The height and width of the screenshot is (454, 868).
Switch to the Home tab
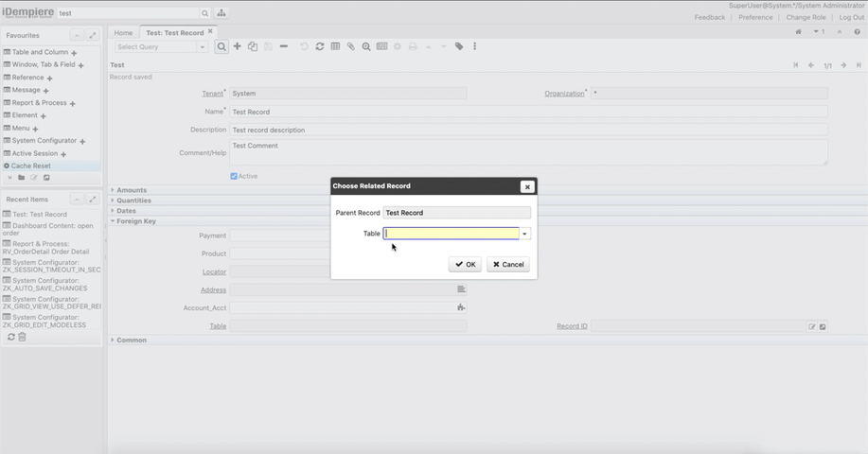pyautogui.click(x=124, y=33)
